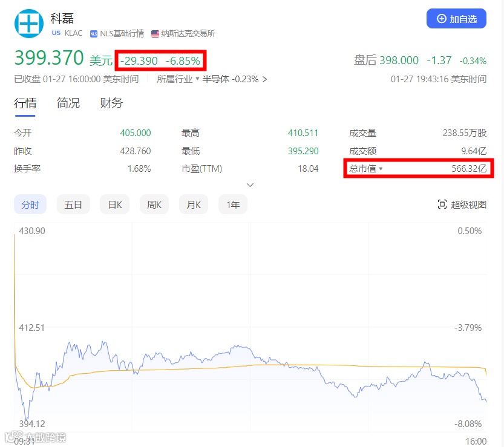Open the 总市值 dropdown arrow
The image size is (504, 447).
pyautogui.click(x=381, y=168)
